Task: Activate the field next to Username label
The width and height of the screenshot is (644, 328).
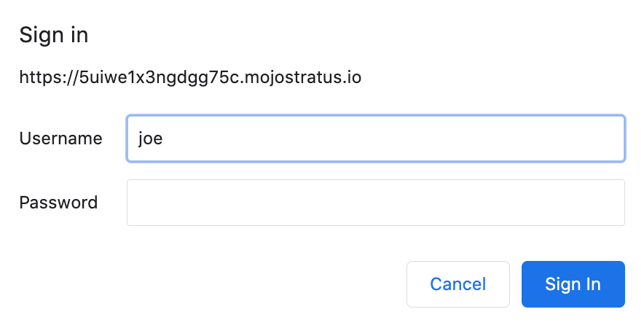Action: pos(376,138)
